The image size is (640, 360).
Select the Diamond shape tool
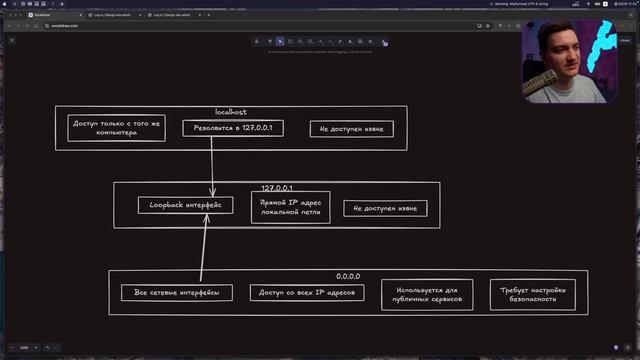pos(300,42)
